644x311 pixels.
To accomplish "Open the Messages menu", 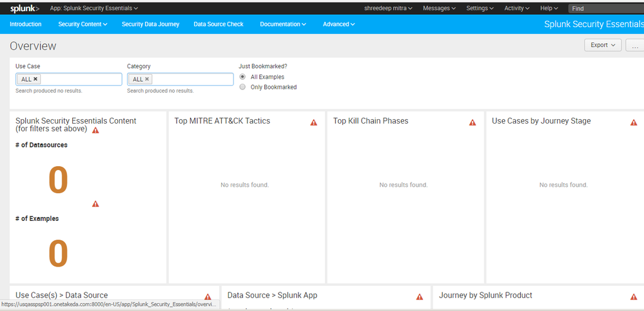I will click(x=439, y=8).
